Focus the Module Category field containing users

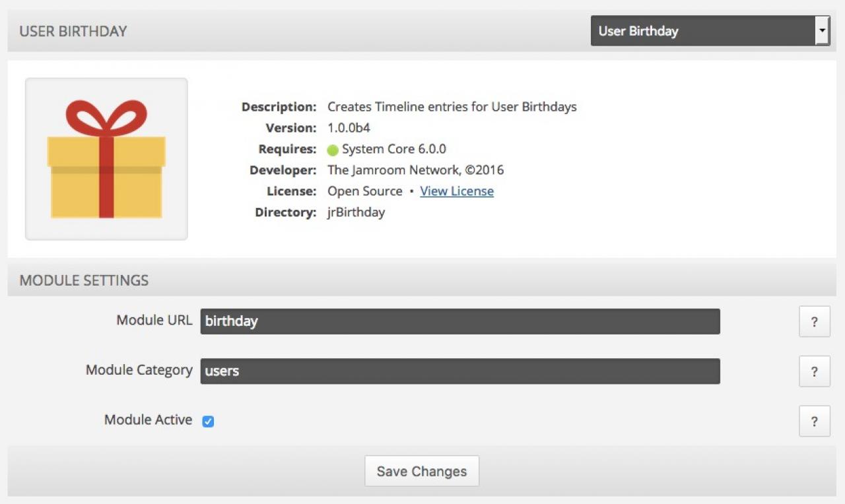pos(459,371)
